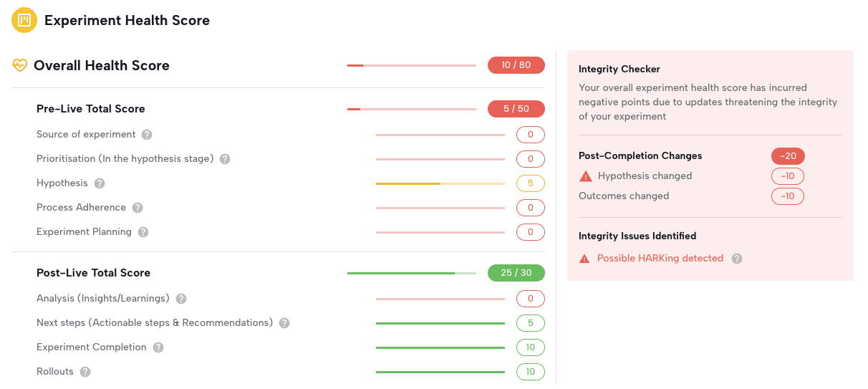Select the Post-Live 25 / 30 green badge
Screen dimensions: 868x389
[x=516, y=273]
